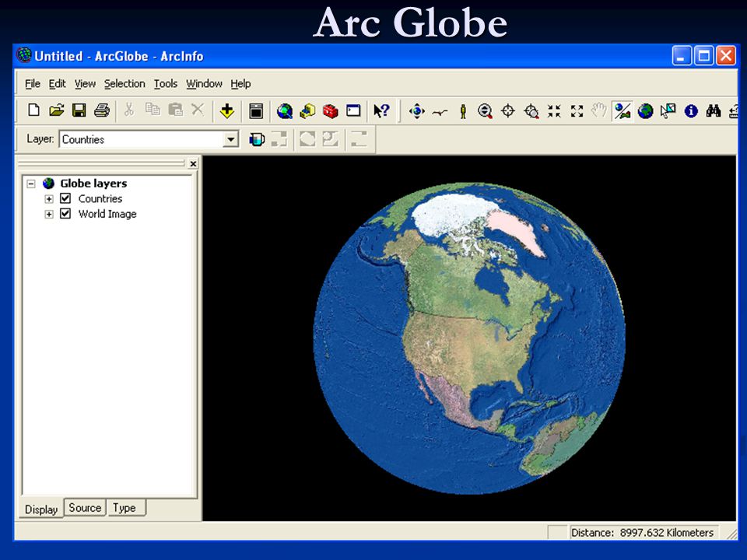
Task: Click the Distance readout in status bar
Action: pyautogui.click(x=642, y=532)
